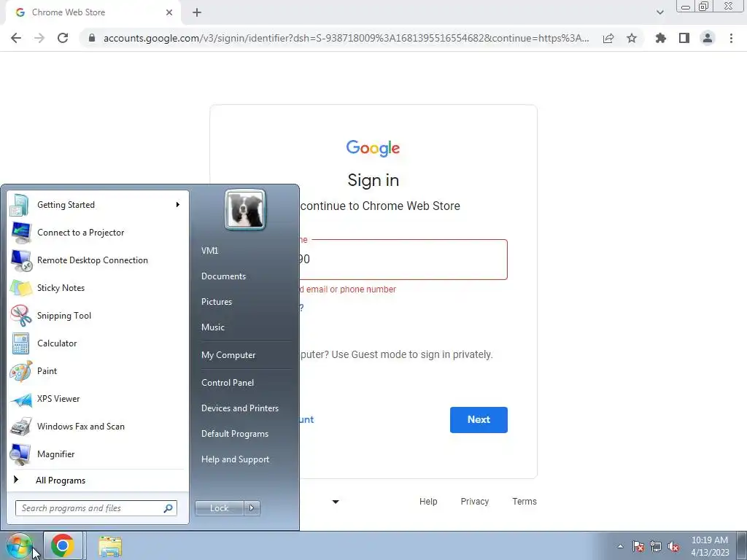Open Control Panel

tap(228, 383)
